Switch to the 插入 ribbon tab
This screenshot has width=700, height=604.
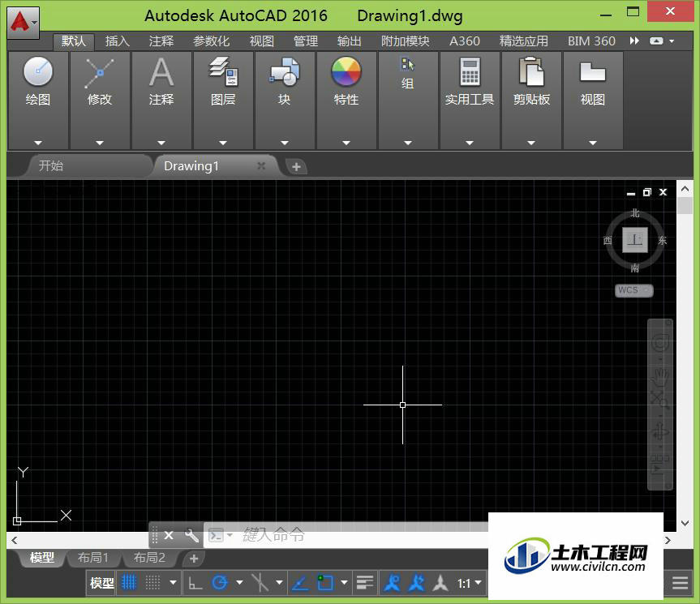pos(118,41)
